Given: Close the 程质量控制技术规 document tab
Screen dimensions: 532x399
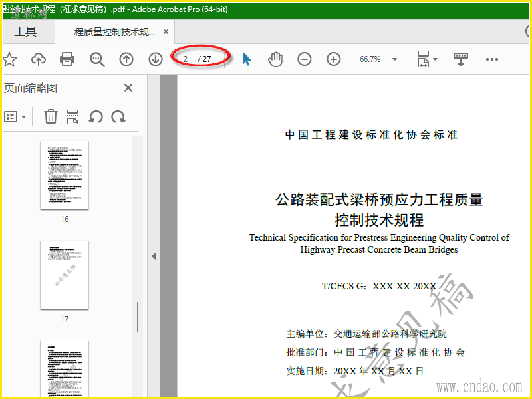Looking at the screenshot, I should tap(166, 31).
